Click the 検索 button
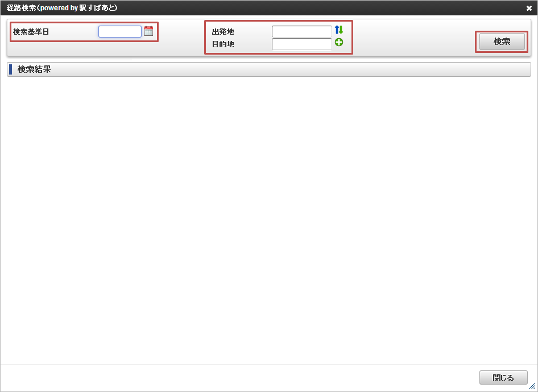Image resolution: width=538 pixels, height=392 pixels. (502, 42)
